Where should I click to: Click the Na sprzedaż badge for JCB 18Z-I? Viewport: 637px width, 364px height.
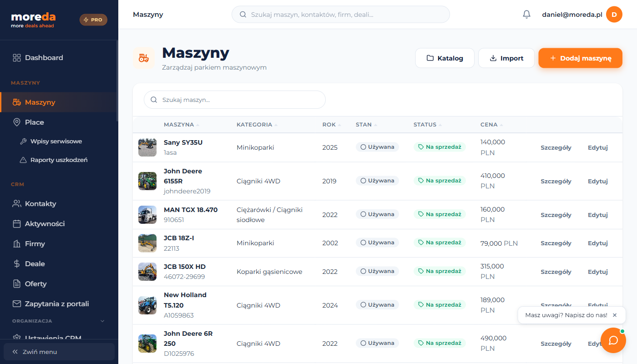pyautogui.click(x=440, y=243)
